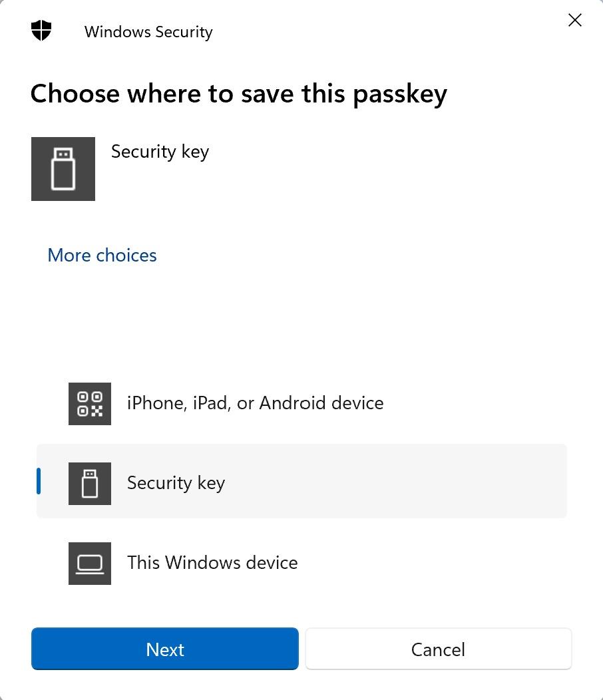
Task: Click the laptop icon for This Windows device
Action: coord(89,563)
